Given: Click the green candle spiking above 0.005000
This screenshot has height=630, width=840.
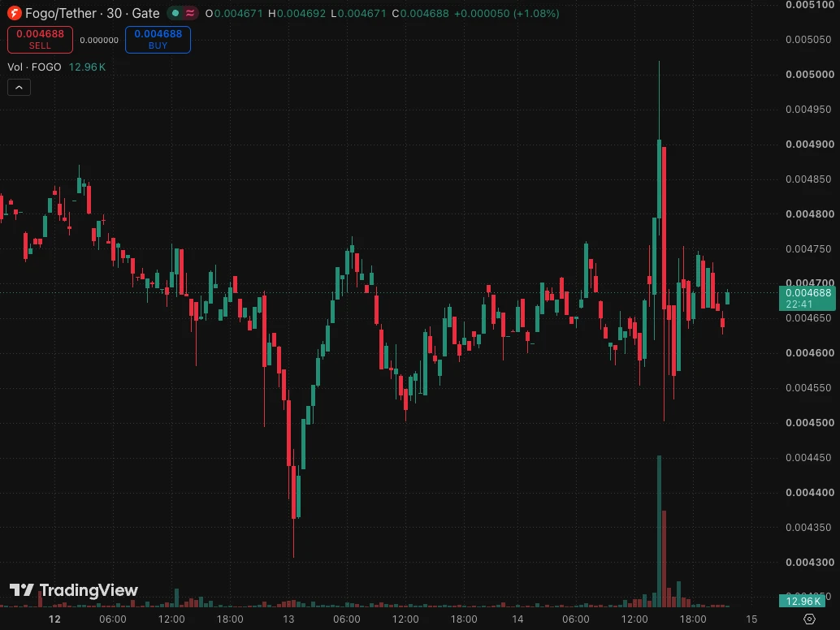Looking at the screenshot, I should point(659,179).
